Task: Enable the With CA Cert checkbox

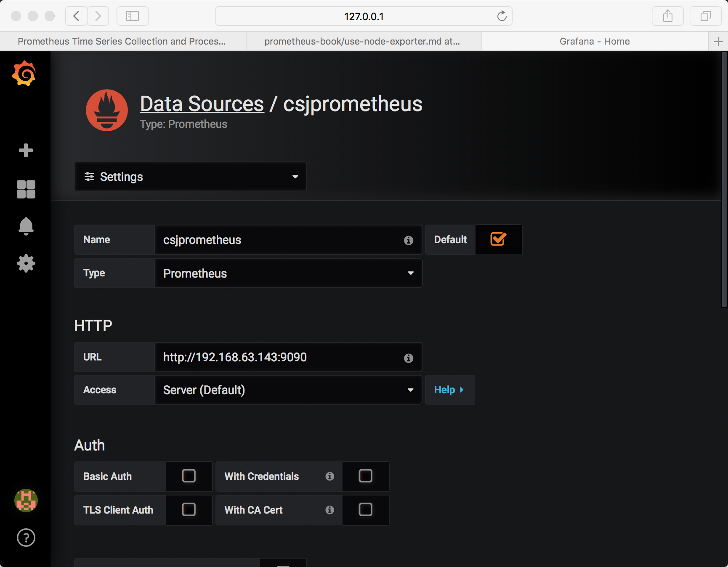Action: point(365,509)
